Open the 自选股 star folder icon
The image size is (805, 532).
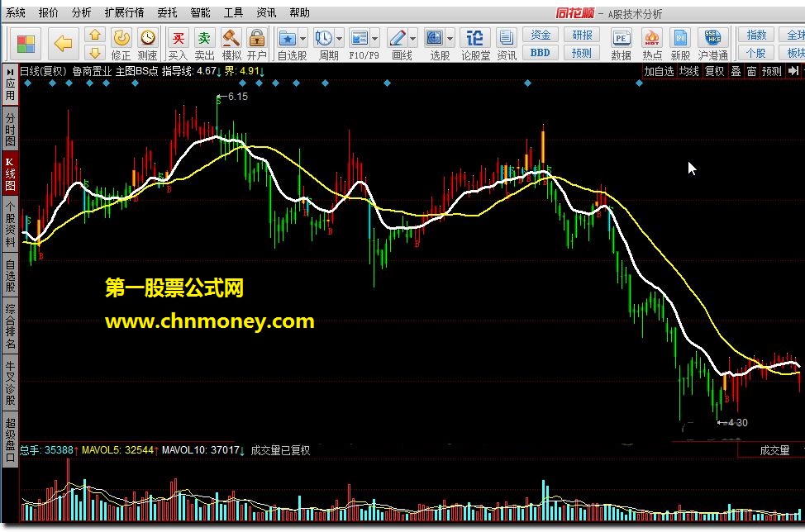(287, 38)
